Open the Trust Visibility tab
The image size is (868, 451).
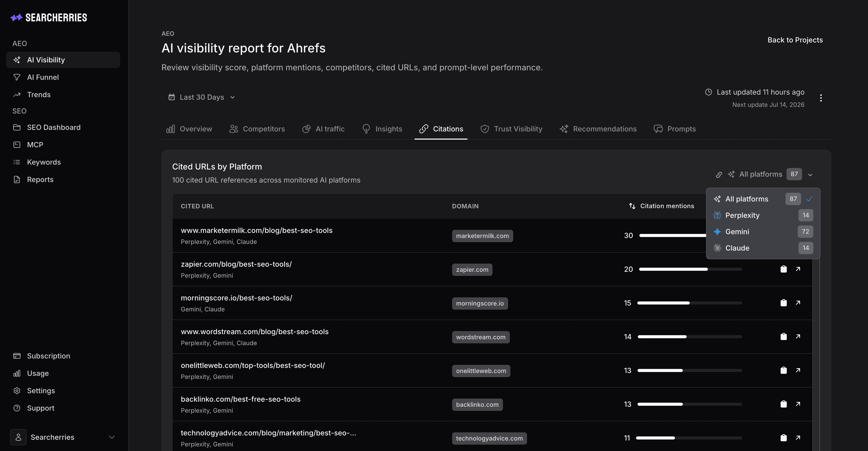(x=511, y=129)
